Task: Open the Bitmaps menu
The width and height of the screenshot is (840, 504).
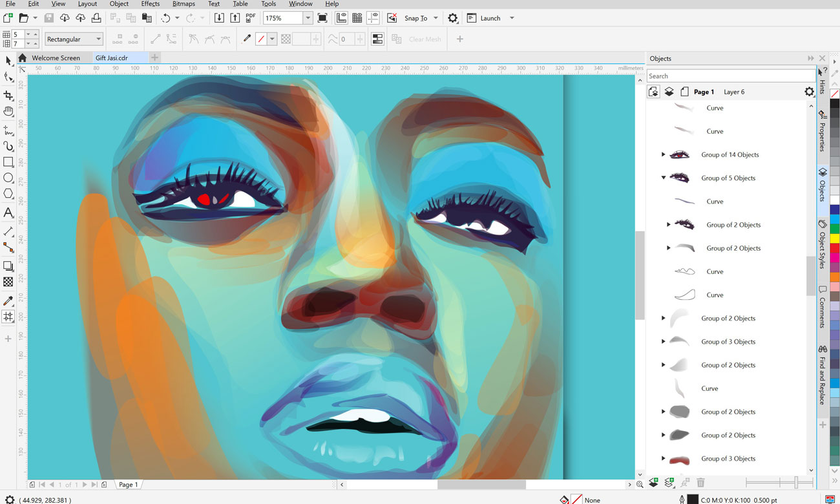Action: click(x=184, y=4)
